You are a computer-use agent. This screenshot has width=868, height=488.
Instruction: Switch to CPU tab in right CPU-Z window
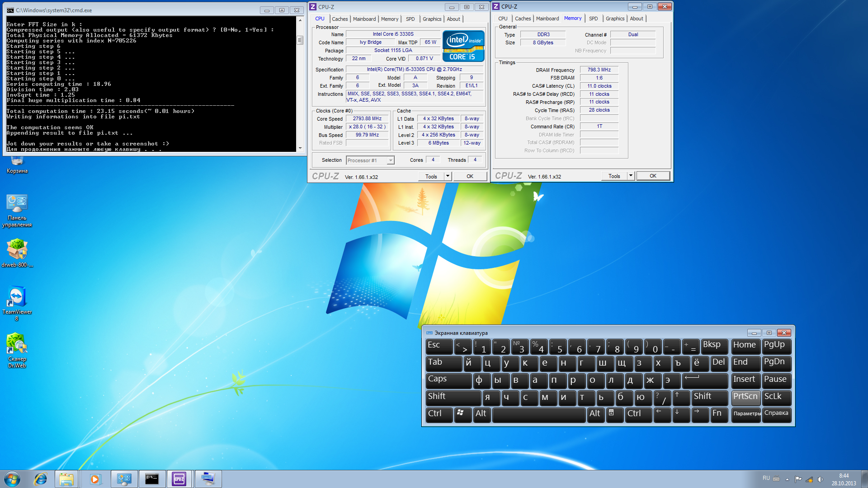tap(503, 19)
